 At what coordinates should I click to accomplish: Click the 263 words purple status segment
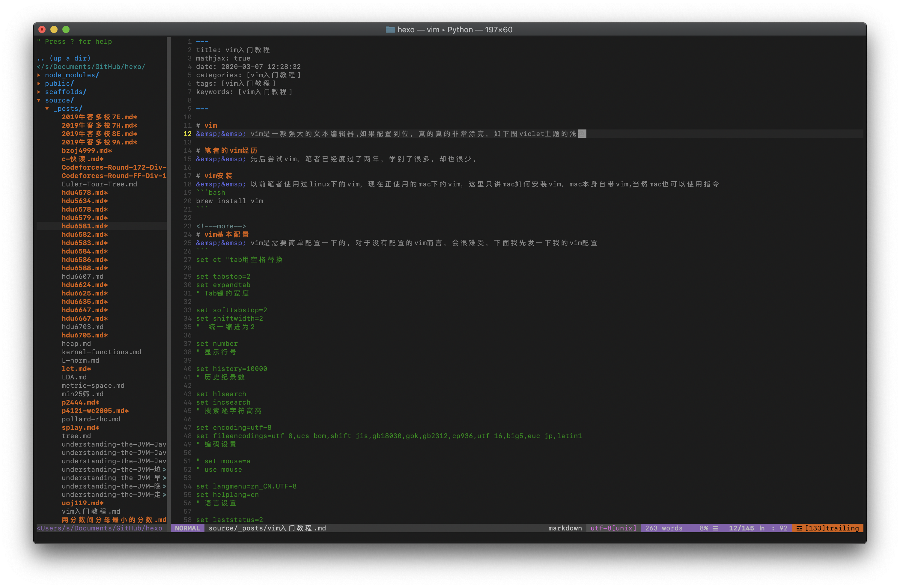pos(664,528)
